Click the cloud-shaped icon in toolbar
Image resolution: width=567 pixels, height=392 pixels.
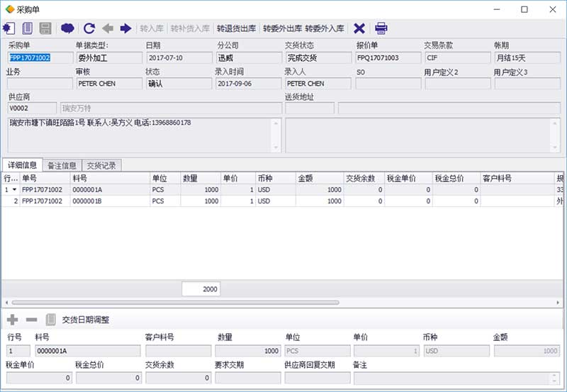point(67,28)
